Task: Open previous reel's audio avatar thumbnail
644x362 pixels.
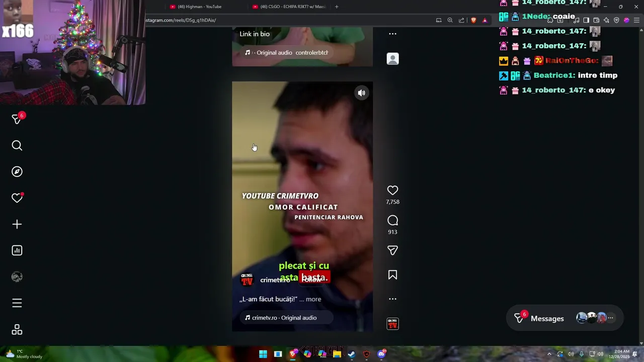Action: tap(392, 59)
